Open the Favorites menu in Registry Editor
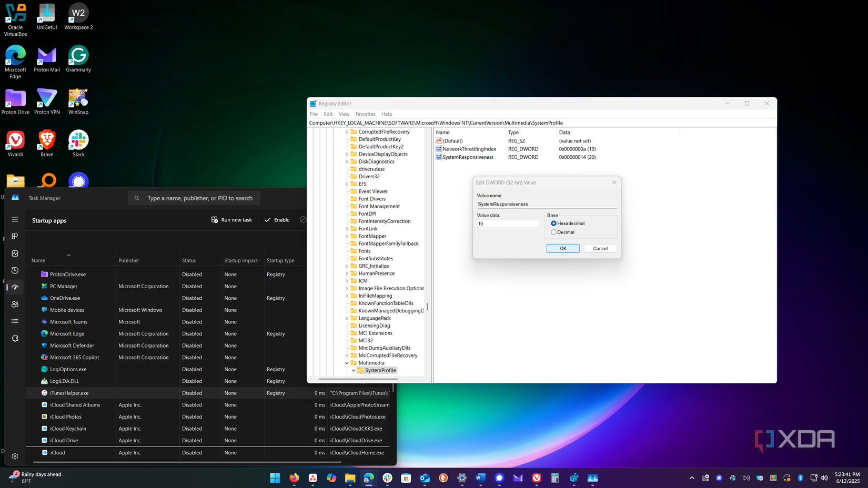This screenshot has height=488, width=868. point(365,114)
